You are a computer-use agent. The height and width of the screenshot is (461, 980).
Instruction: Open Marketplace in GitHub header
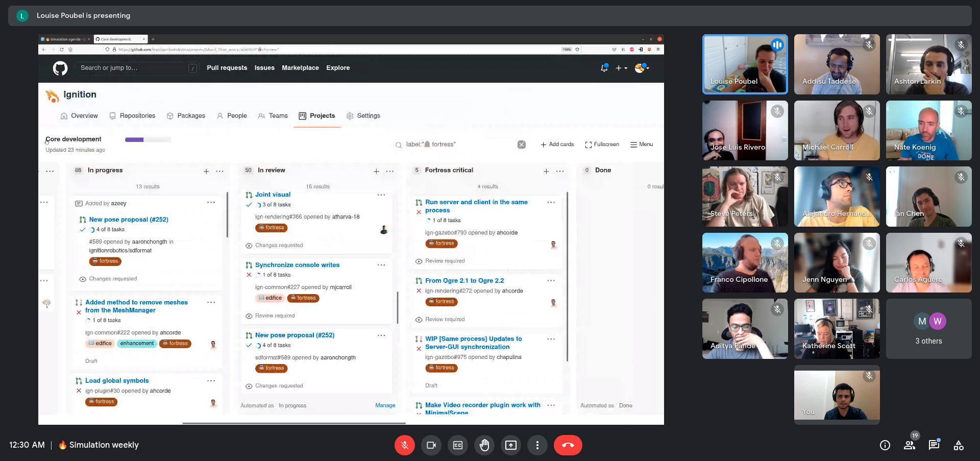(300, 68)
